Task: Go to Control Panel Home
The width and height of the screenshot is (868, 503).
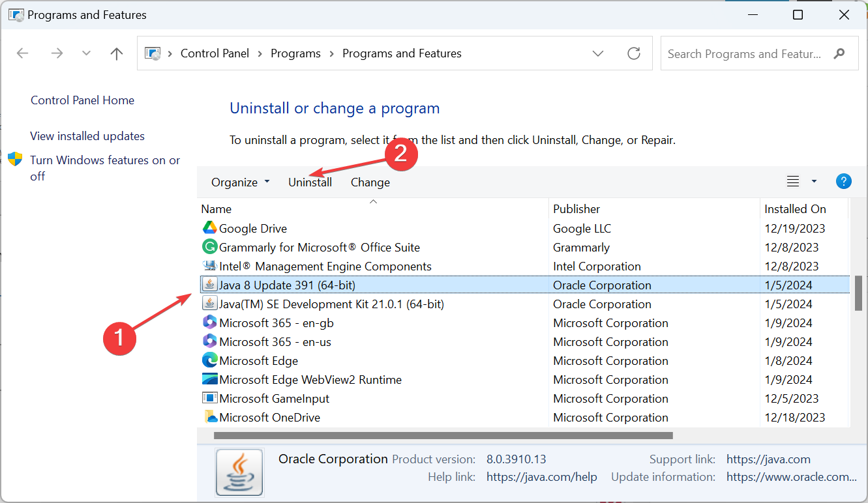Action: click(82, 100)
